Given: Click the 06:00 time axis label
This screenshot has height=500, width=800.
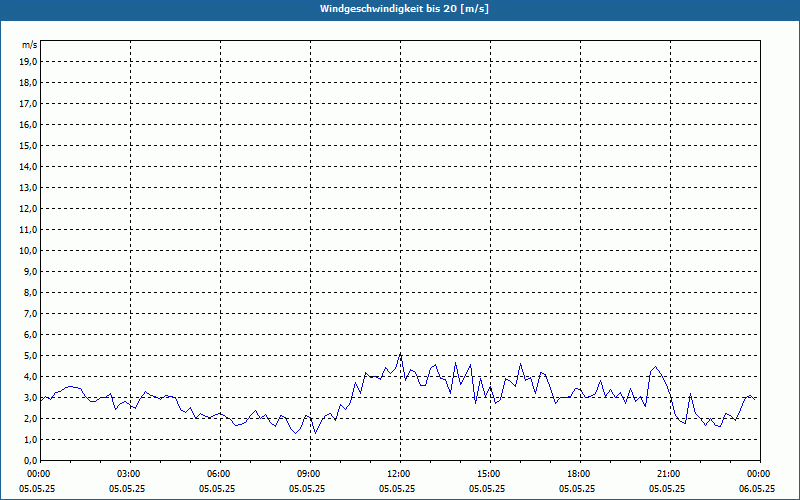Looking at the screenshot, I should [220, 474].
